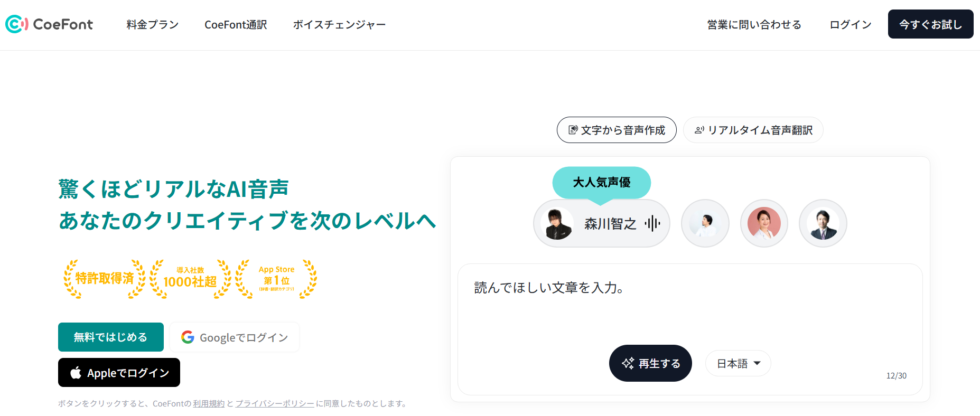Open the 利用規約 link

click(x=209, y=404)
